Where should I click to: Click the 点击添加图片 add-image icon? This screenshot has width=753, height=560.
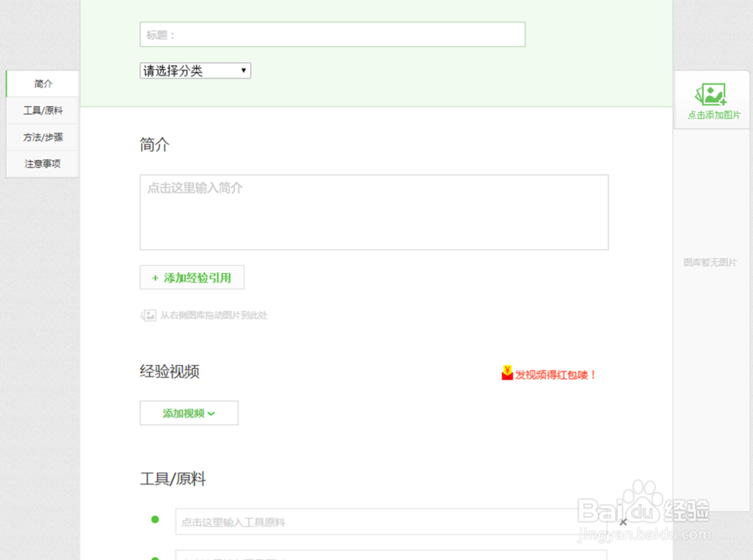click(x=711, y=95)
